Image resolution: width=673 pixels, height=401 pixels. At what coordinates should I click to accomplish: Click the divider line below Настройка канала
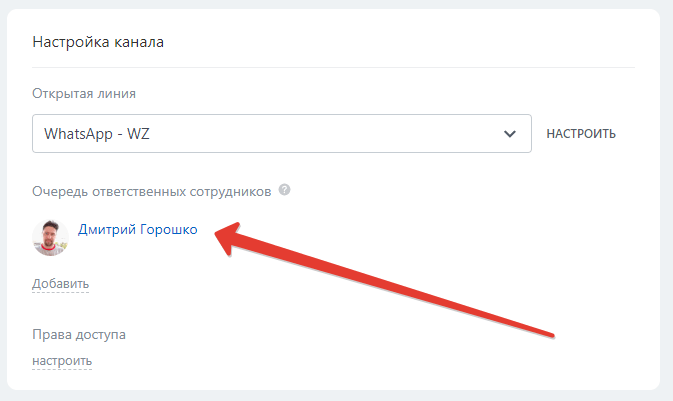tap(333, 67)
